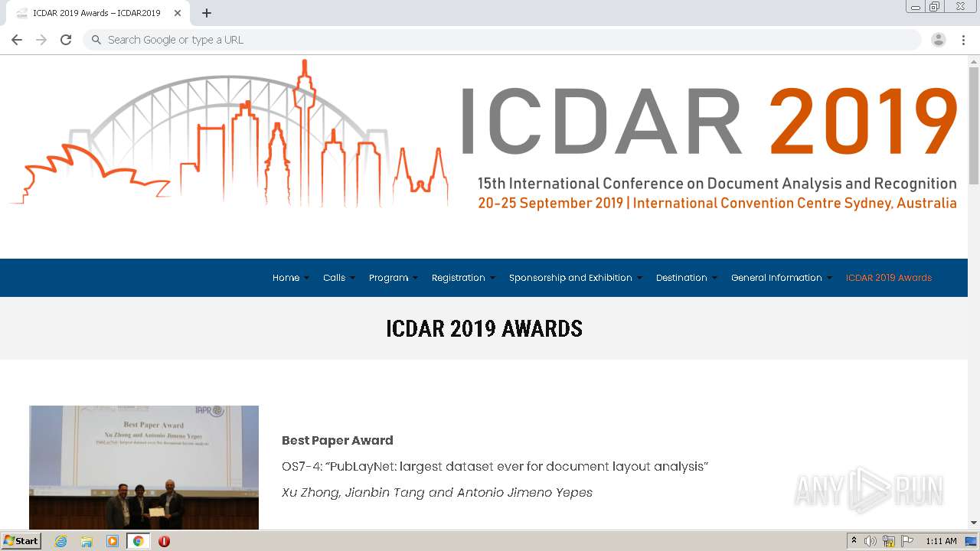980x551 pixels.
Task: Click the ICDAR 2019 skyline banner logo
Action: click(x=484, y=135)
